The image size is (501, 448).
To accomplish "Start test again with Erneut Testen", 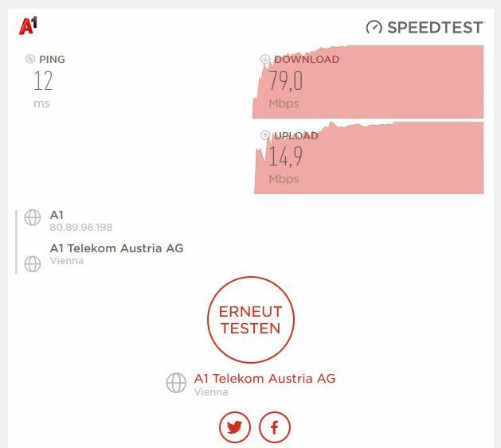I will [251, 320].
